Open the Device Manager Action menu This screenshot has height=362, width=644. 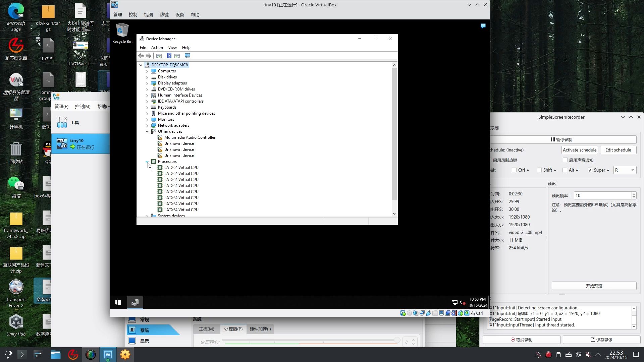pos(157,48)
